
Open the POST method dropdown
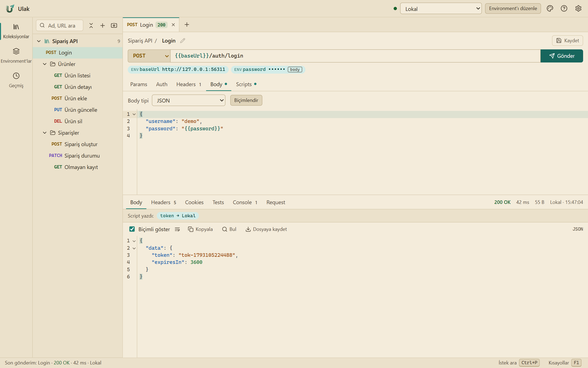click(x=149, y=56)
